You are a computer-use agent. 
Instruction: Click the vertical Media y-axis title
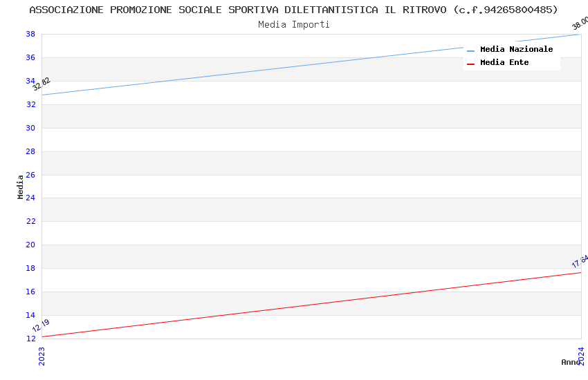click(21, 187)
